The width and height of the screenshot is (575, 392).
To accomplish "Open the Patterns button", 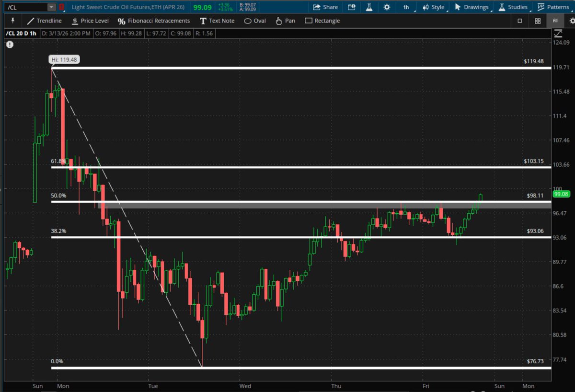I will [x=553, y=7].
